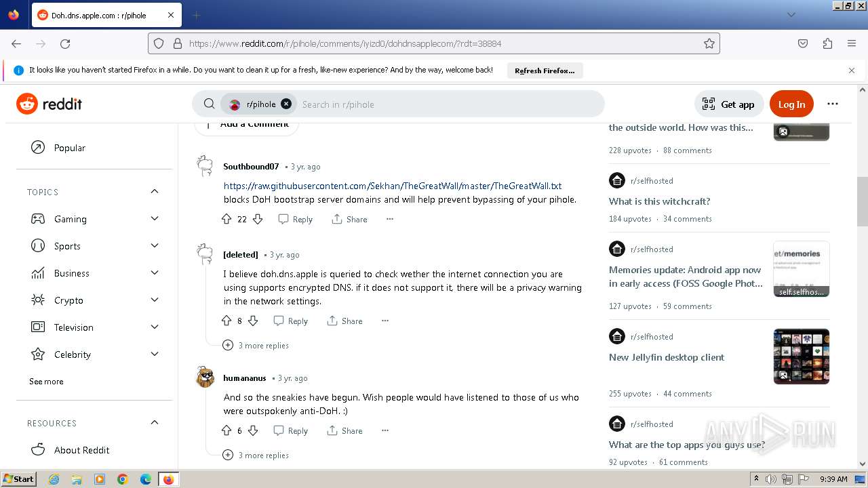Expand the Crypto topic

155,300
